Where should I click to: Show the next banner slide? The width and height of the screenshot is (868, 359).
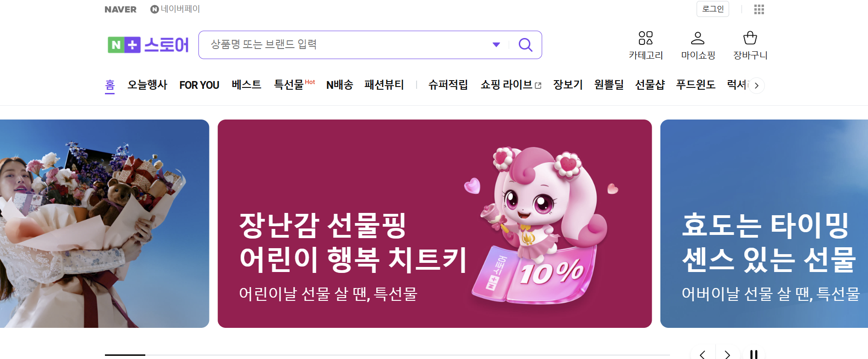pos(727,354)
